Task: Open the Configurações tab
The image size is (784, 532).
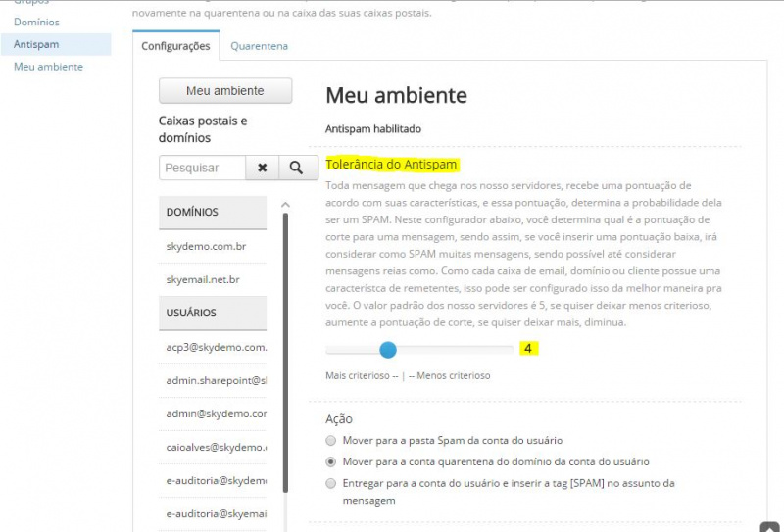Action: coord(176,46)
